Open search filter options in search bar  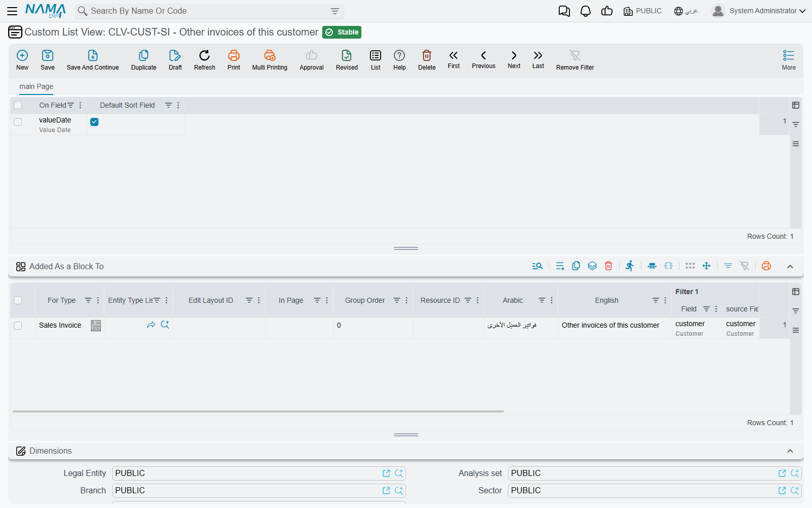(335, 11)
